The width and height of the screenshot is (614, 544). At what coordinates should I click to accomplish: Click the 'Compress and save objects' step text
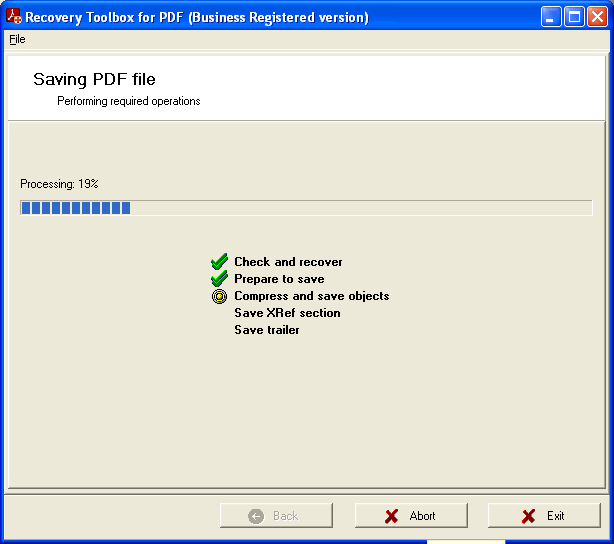312,296
